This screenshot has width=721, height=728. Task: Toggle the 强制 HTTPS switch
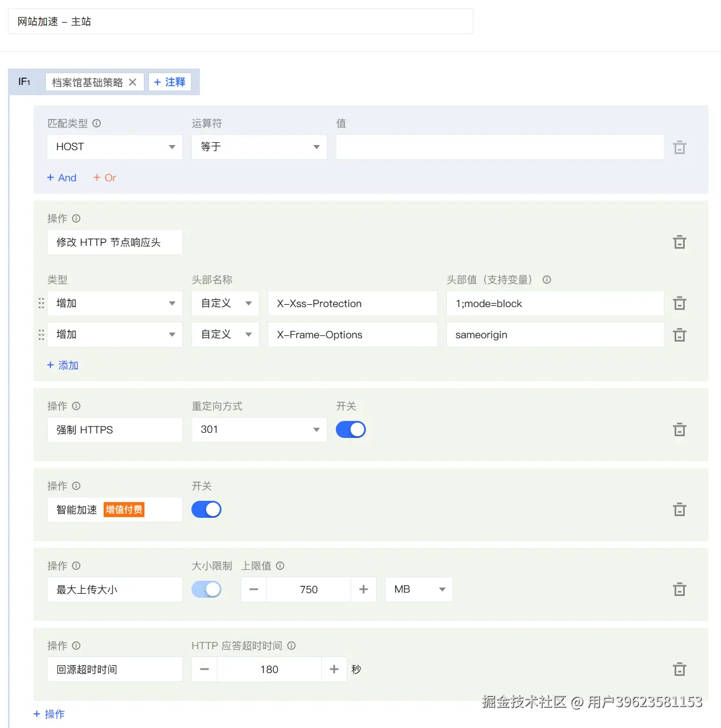[351, 429]
